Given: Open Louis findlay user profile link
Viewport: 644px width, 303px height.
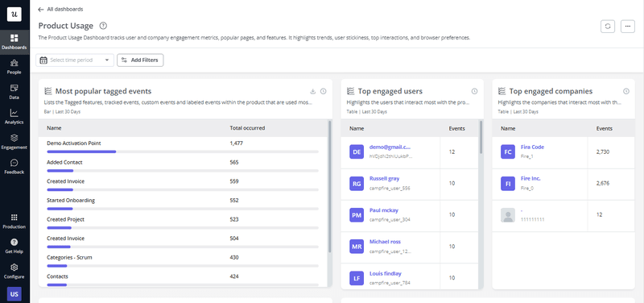Looking at the screenshot, I should coord(386,273).
